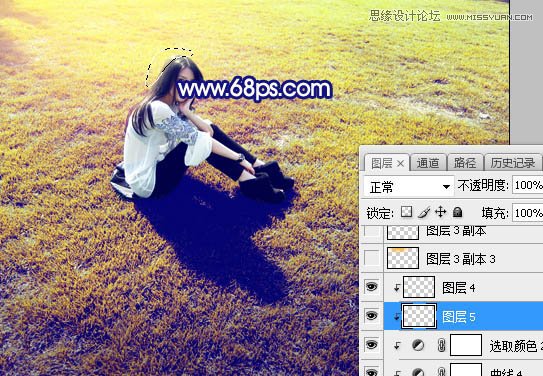
Task: Select layer name 图层 3 副本
Action: [x=456, y=231]
